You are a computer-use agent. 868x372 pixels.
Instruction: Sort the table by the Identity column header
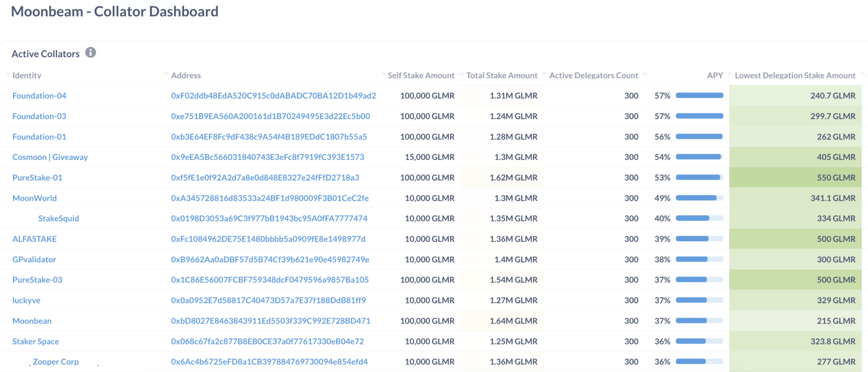click(x=27, y=75)
